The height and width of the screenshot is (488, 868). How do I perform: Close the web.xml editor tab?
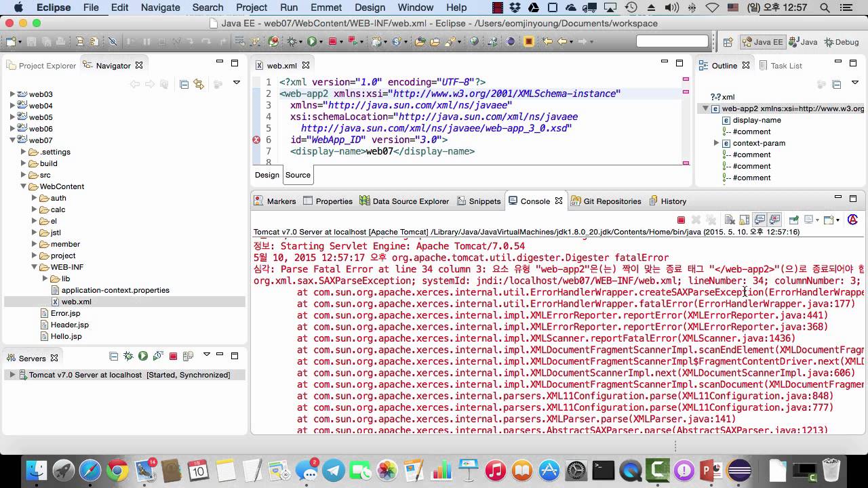pos(306,66)
